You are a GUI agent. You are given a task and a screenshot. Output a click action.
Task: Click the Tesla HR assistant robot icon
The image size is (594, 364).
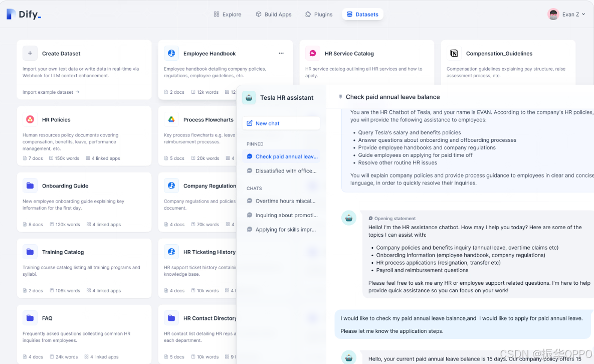tap(249, 98)
